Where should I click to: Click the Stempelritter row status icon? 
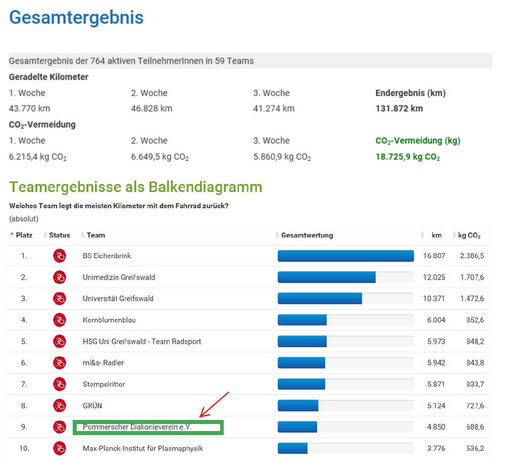click(x=59, y=384)
